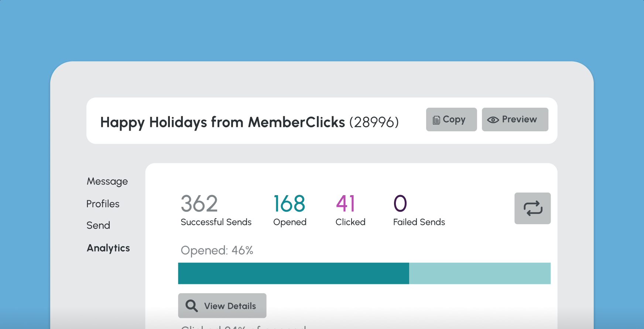The width and height of the screenshot is (644, 329).
Task: Click the refresh arrows loop icon button
Action: pos(532,208)
